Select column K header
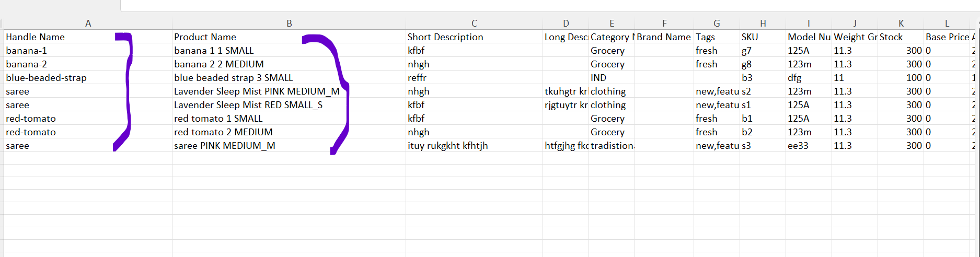 [x=901, y=24]
